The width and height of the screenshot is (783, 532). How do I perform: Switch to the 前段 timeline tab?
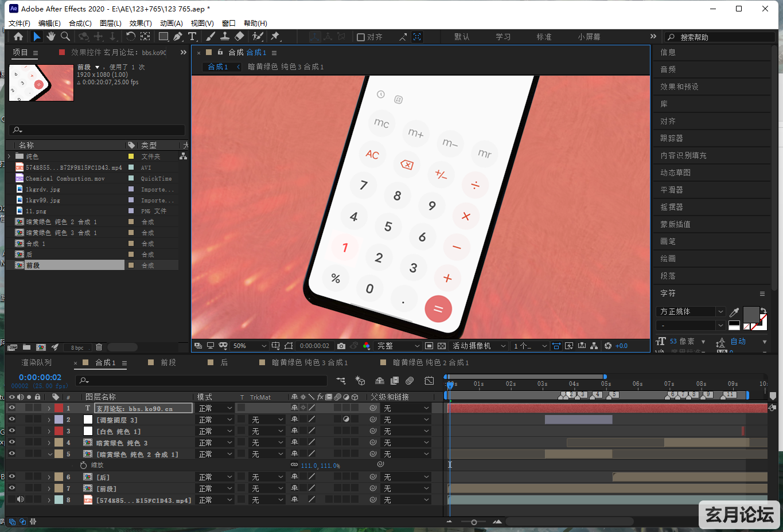(x=169, y=363)
